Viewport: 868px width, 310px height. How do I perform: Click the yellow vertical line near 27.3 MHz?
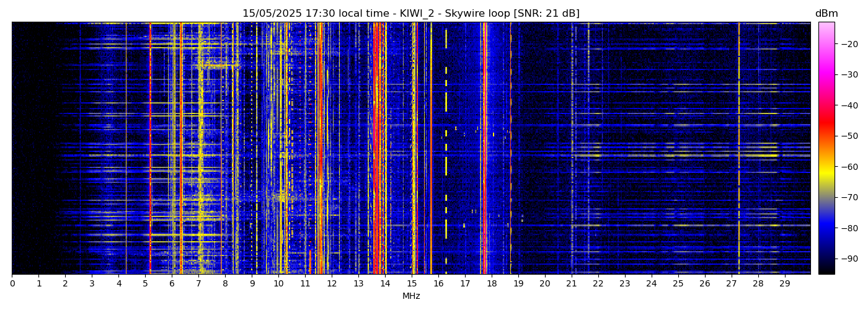738,149
